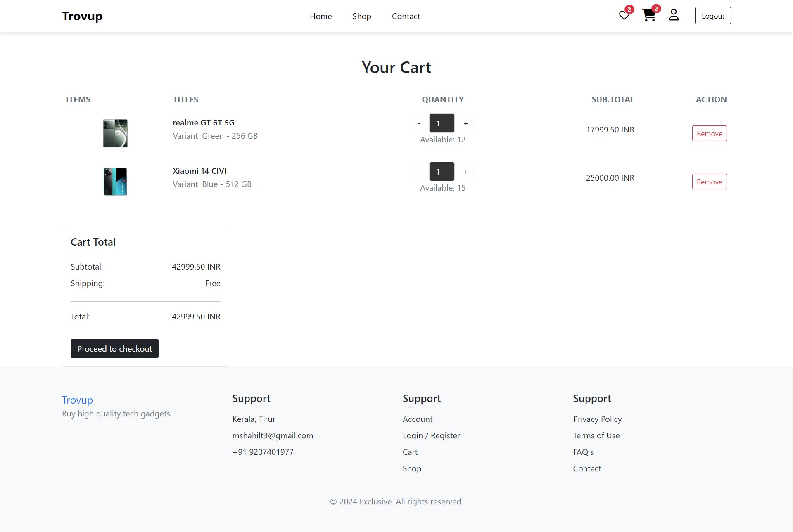Go to Home in navigation
This screenshot has height=532, width=793.
pyautogui.click(x=321, y=16)
